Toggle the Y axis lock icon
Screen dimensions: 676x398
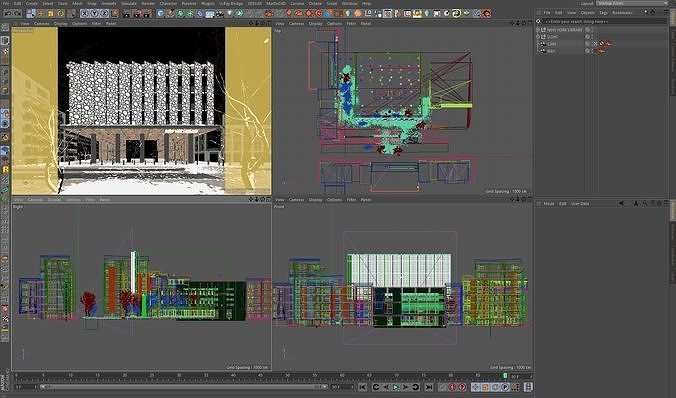coord(94,14)
